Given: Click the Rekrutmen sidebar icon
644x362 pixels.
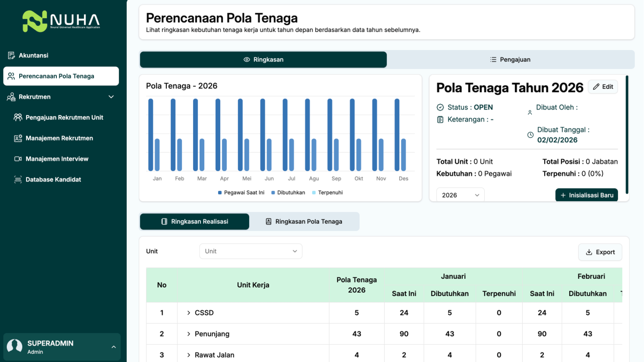Looking at the screenshot, I should pyautogui.click(x=11, y=97).
